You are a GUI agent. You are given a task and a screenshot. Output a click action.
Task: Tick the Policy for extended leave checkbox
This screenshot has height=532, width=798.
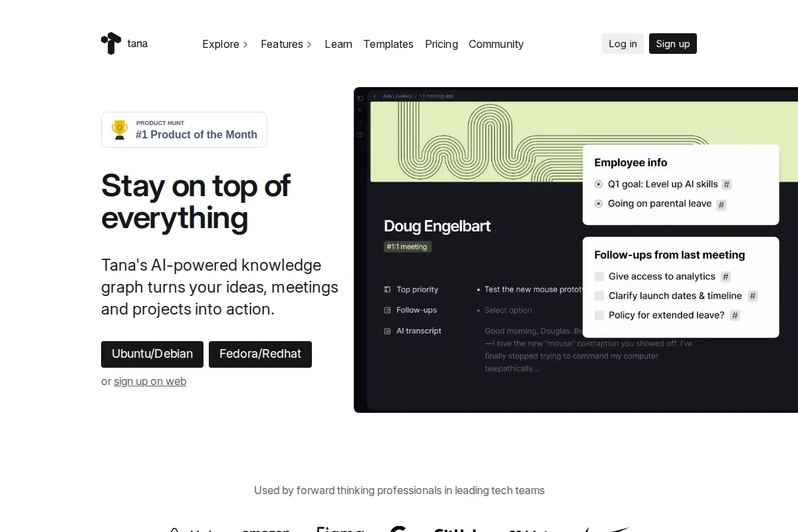[599, 315]
